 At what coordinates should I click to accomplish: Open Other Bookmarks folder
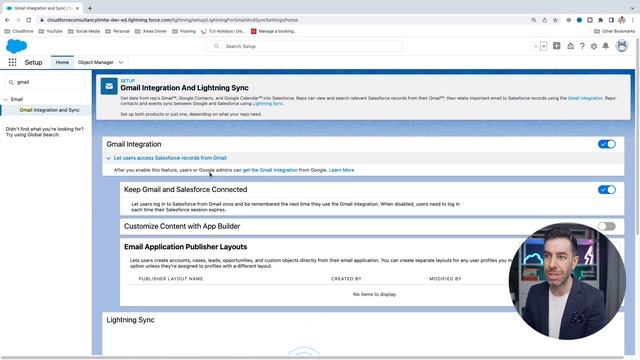point(615,31)
